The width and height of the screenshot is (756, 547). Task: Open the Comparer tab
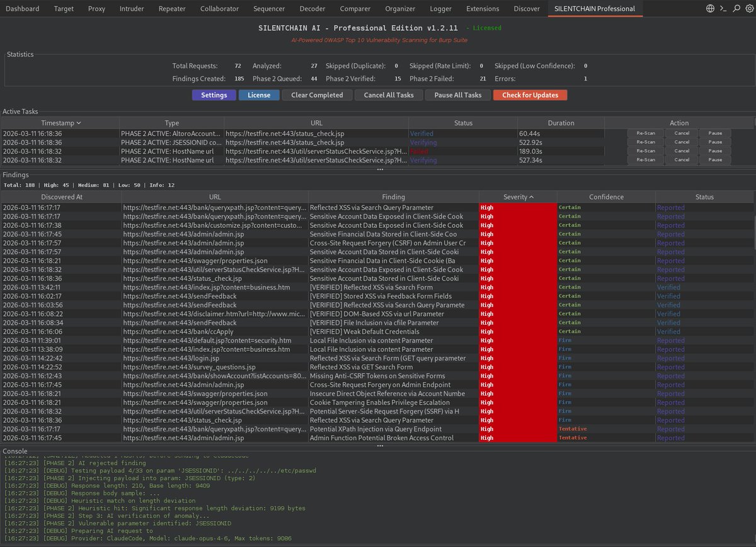355,9
